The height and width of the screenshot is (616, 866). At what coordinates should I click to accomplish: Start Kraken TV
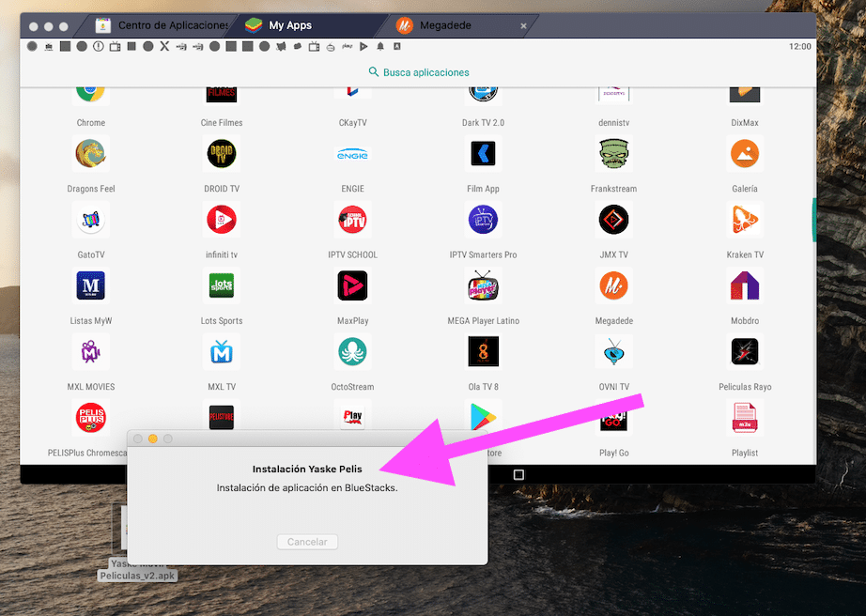(x=744, y=219)
